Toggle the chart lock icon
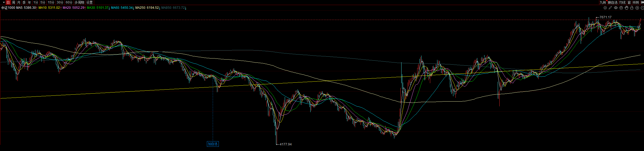This screenshot has height=151, width=644. pos(632,8)
